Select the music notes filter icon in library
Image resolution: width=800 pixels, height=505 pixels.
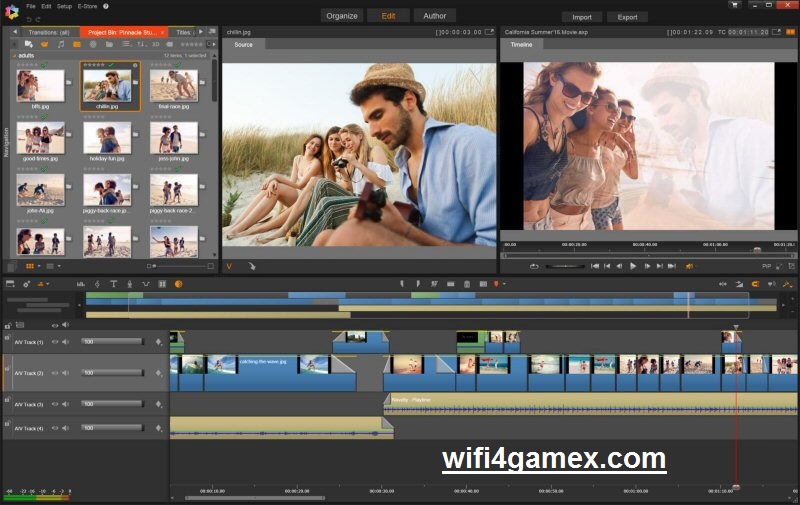[x=61, y=44]
